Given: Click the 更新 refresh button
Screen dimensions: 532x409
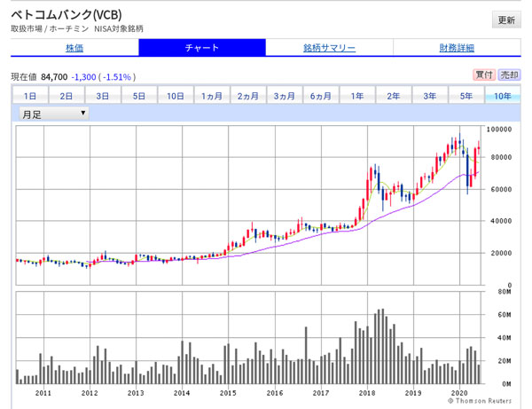Looking at the screenshot, I should (x=505, y=20).
